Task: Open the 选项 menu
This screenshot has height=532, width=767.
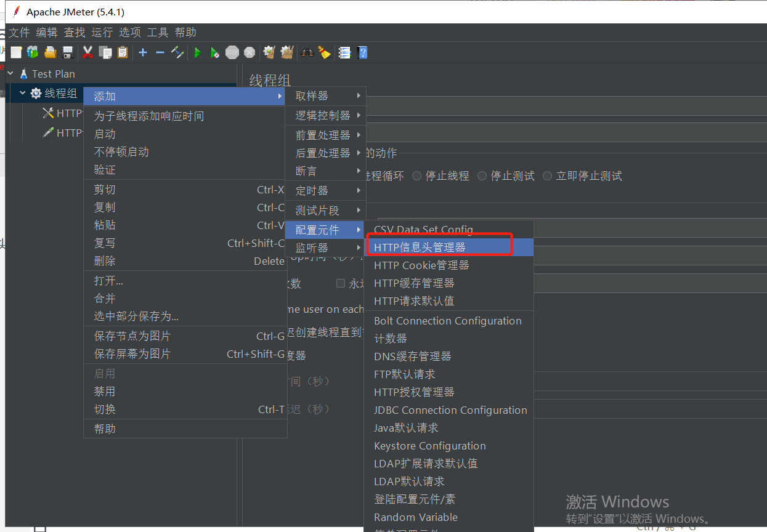Action: pos(130,33)
